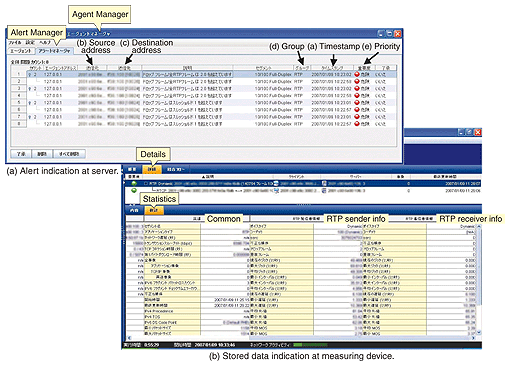Switch to overview tab left of Details
The width and height of the screenshot is (510, 366).
pyautogui.click(x=133, y=169)
